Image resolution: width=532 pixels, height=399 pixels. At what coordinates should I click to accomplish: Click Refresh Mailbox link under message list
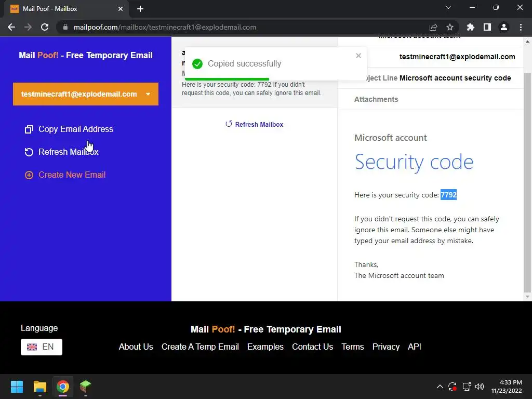click(x=254, y=124)
